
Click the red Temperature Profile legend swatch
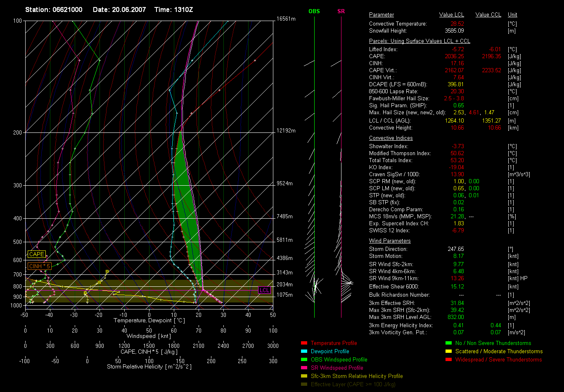pos(304,343)
